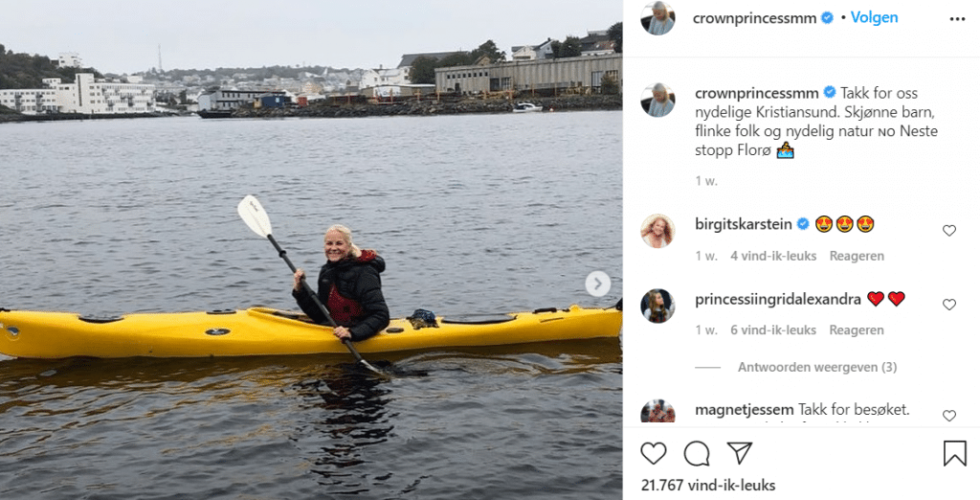Image resolution: width=980 pixels, height=500 pixels.
Task: View '6 vind-ik-leuks' on the comment
Action: click(773, 330)
